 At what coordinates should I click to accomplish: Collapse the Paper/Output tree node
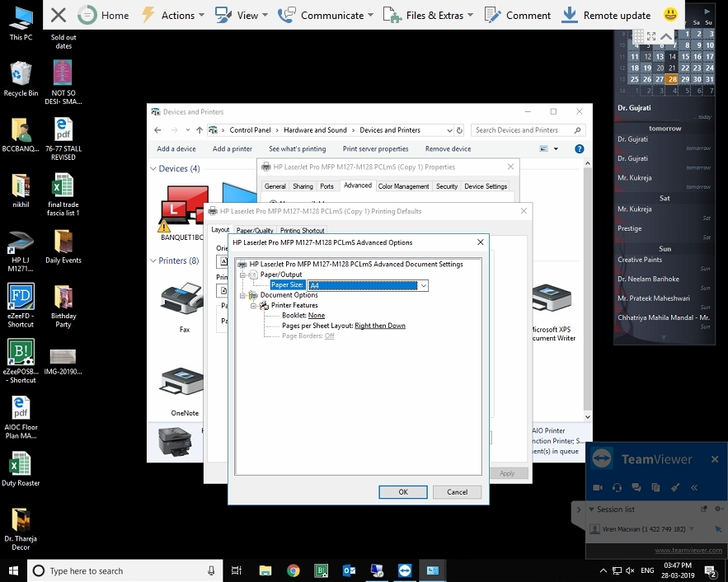tap(242, 275)
